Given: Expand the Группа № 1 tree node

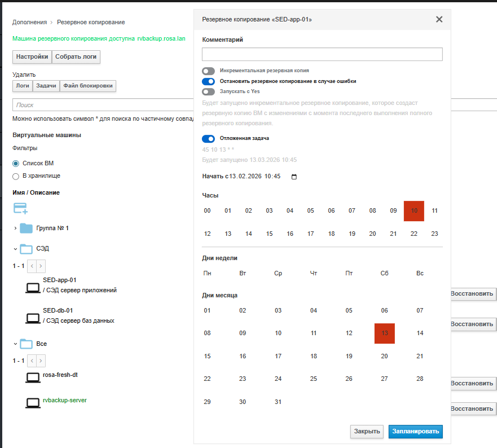Looking at the screenshot, I should coord(15,229).
